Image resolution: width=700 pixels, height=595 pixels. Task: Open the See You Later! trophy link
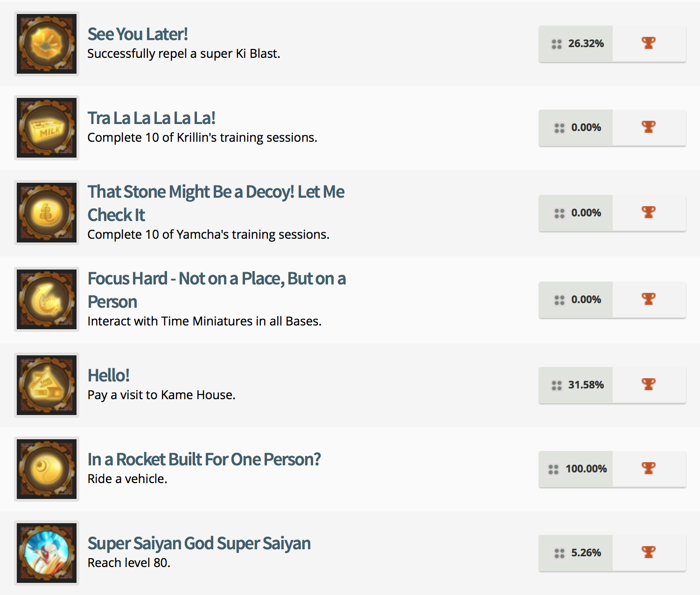click(138, 34)
